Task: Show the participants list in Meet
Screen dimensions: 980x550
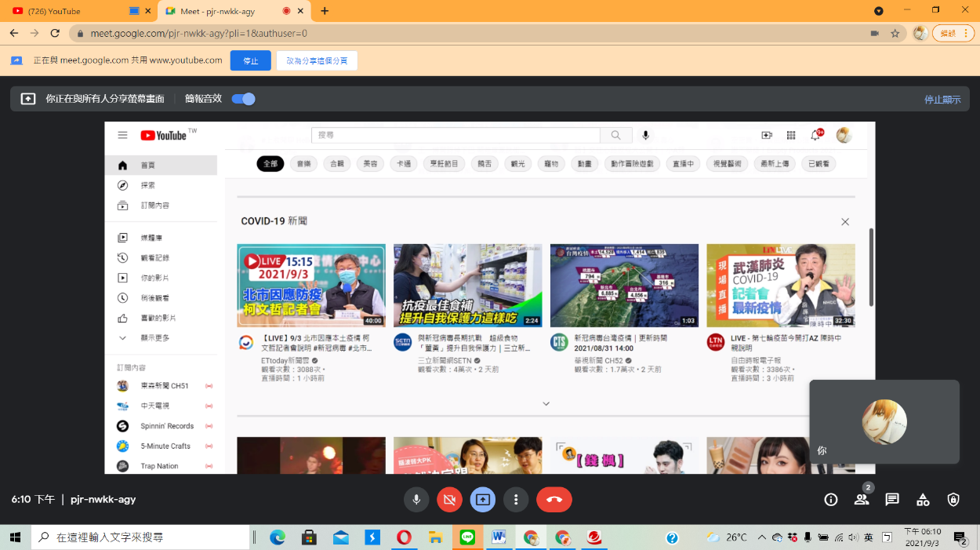Action: (862, 500)
